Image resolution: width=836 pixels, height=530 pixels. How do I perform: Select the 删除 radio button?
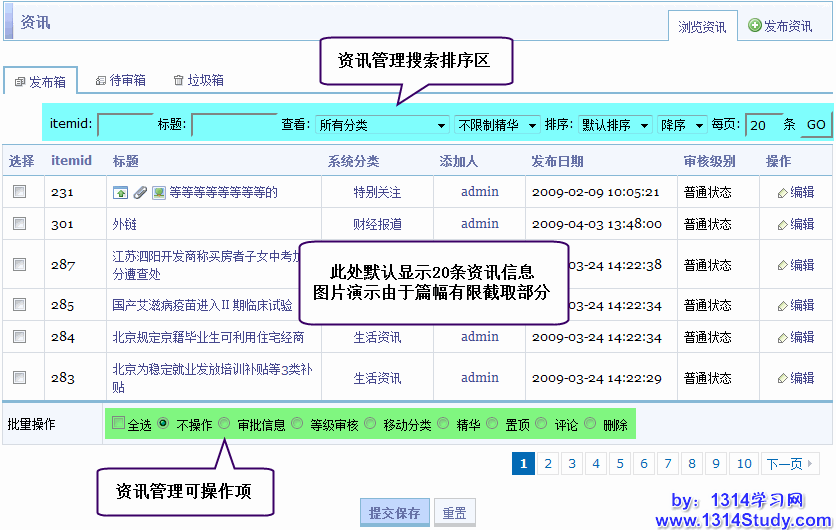590,424
